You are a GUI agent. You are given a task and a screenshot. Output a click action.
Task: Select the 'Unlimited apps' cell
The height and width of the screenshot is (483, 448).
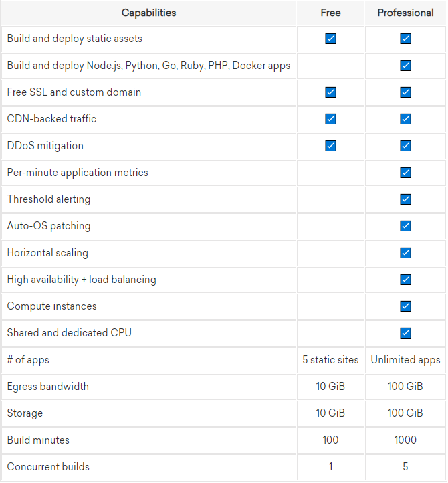[405, 360]
